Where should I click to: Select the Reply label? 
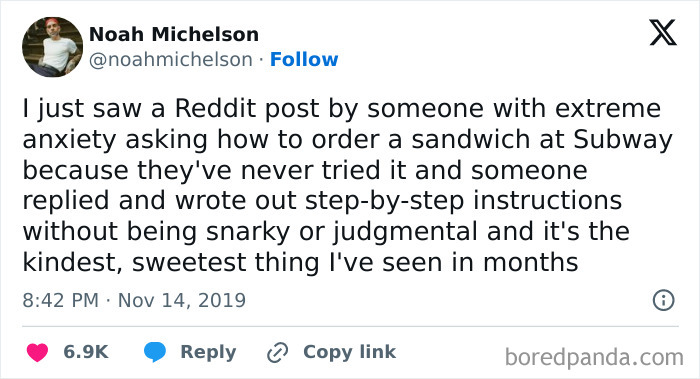[208, 352]
